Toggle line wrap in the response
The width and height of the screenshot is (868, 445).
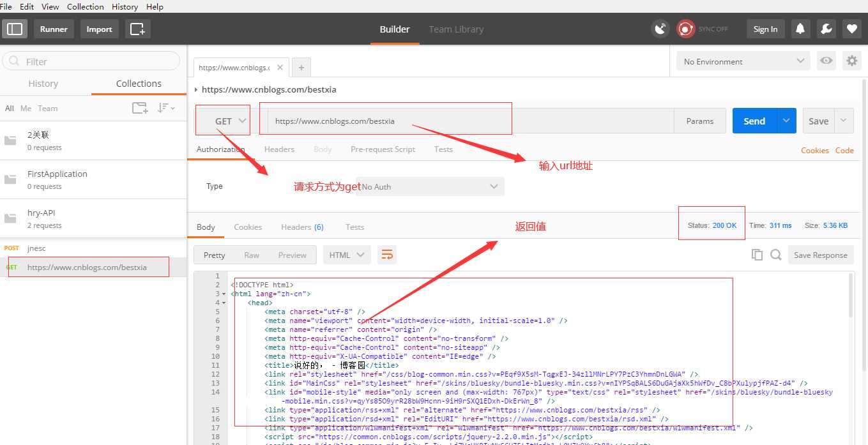tap(386, 255)
